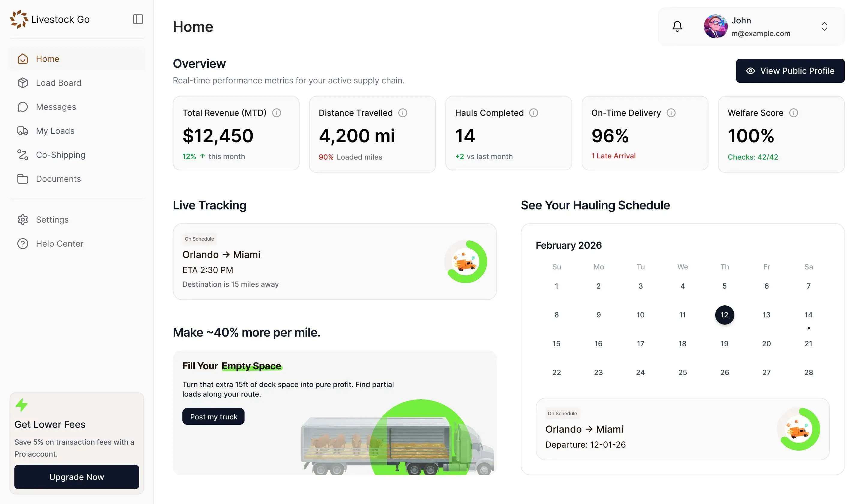Click Checks: 42/42 text
864x504 pixels.
pyautogui.click(x=753, y=157)
